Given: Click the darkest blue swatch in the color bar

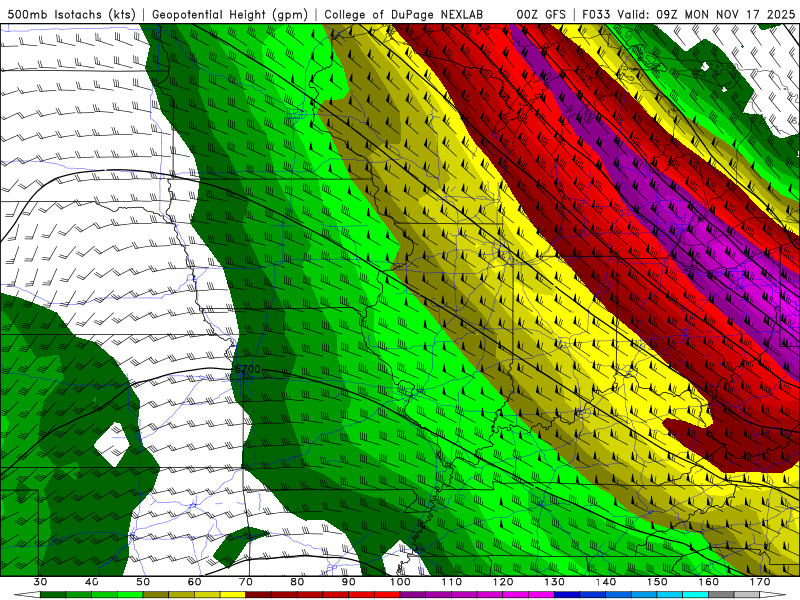Looking at the screenshot, I should [x=567, y=595].
